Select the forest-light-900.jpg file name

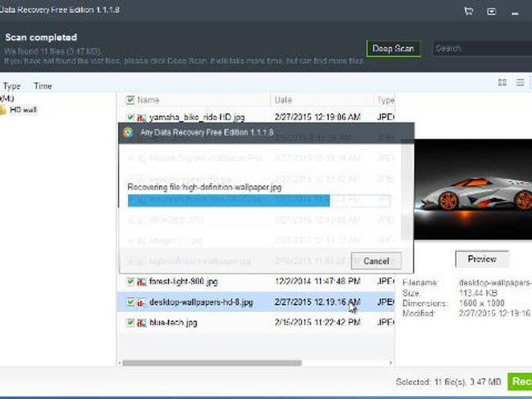coord(184,281)
